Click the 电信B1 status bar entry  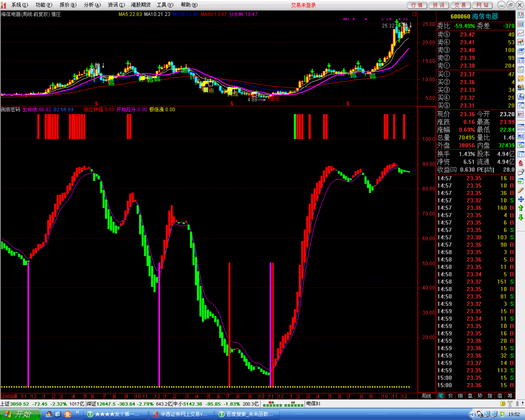pos(313,404)
